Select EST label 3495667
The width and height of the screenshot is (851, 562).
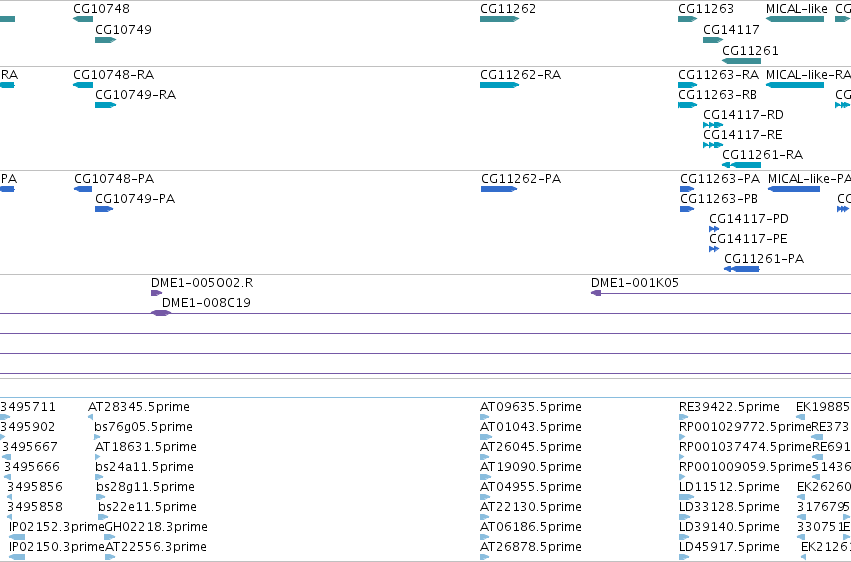pos(30,448)
